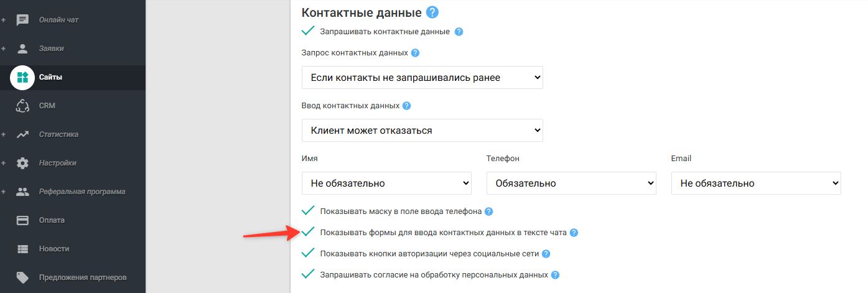
Task: Select the Сайты sidebar item
Action: coord(73,77)
